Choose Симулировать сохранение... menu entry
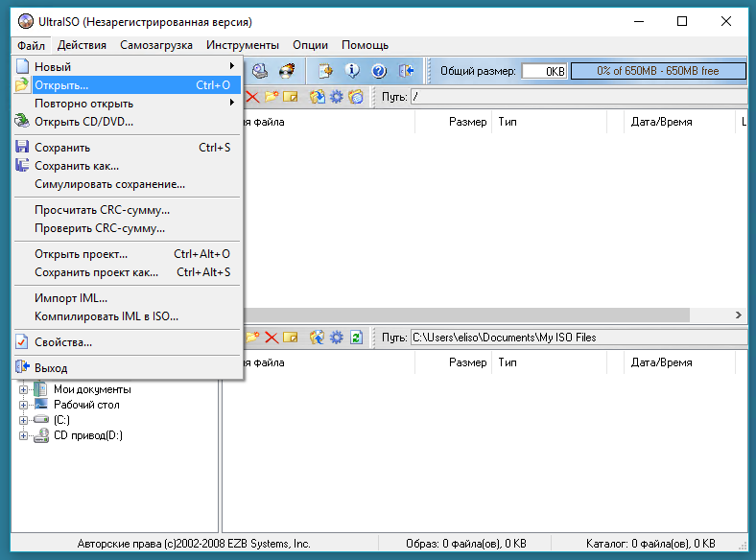Image resolution: width=756 pixels, height=560 pixels. [128, 184]
